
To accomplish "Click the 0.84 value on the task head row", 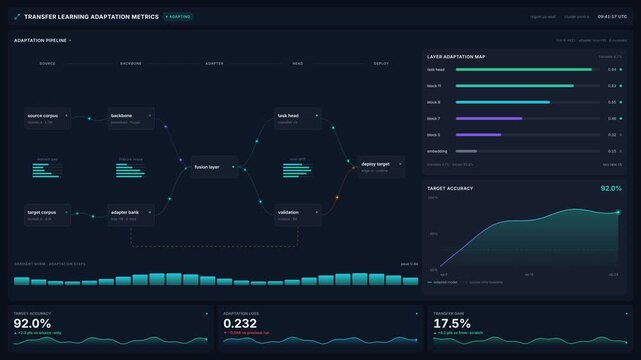I will (612, 69).
